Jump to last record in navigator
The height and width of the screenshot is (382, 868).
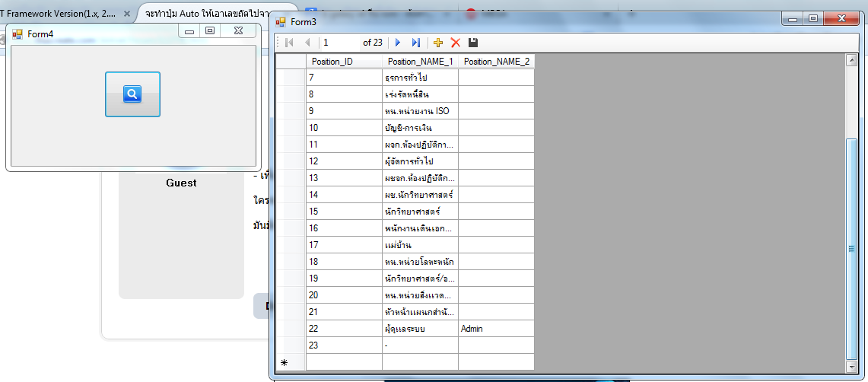(x=416, y=43)
